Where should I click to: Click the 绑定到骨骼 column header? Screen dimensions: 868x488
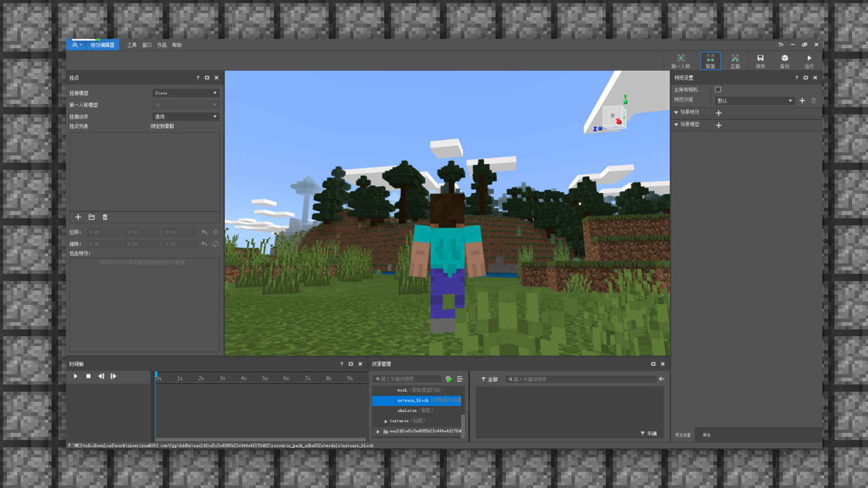(162, 126)
